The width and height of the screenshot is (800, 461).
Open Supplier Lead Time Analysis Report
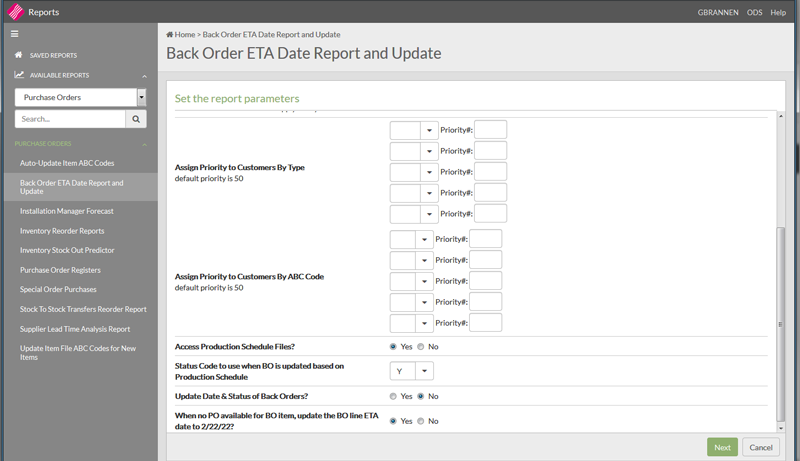pyautogui.click(x=75, y=329)
